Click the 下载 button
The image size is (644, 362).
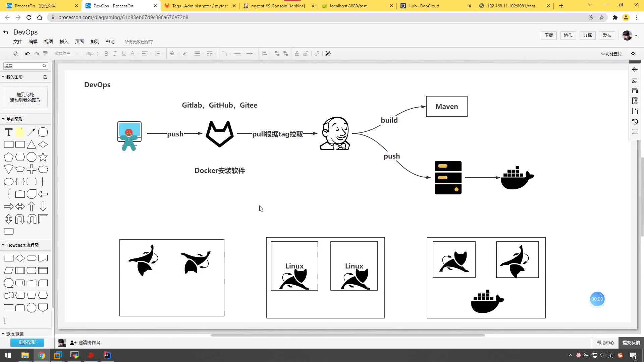(549, 35)
